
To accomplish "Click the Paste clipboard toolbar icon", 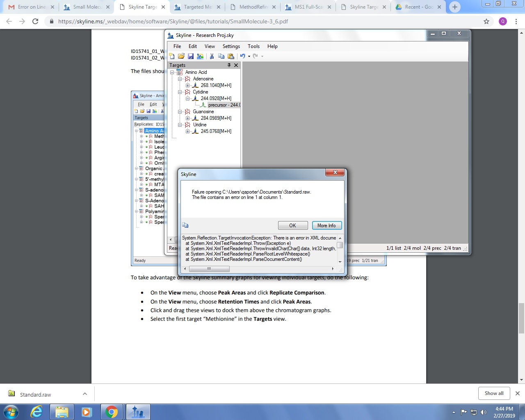I will click(x=231, y=56).
